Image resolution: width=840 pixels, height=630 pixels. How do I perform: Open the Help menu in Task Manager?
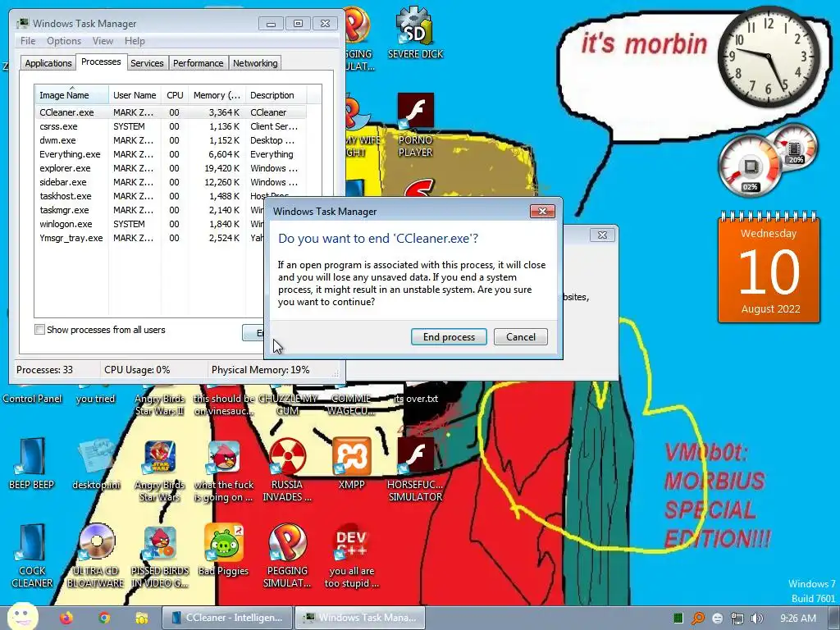coord(135,41)
